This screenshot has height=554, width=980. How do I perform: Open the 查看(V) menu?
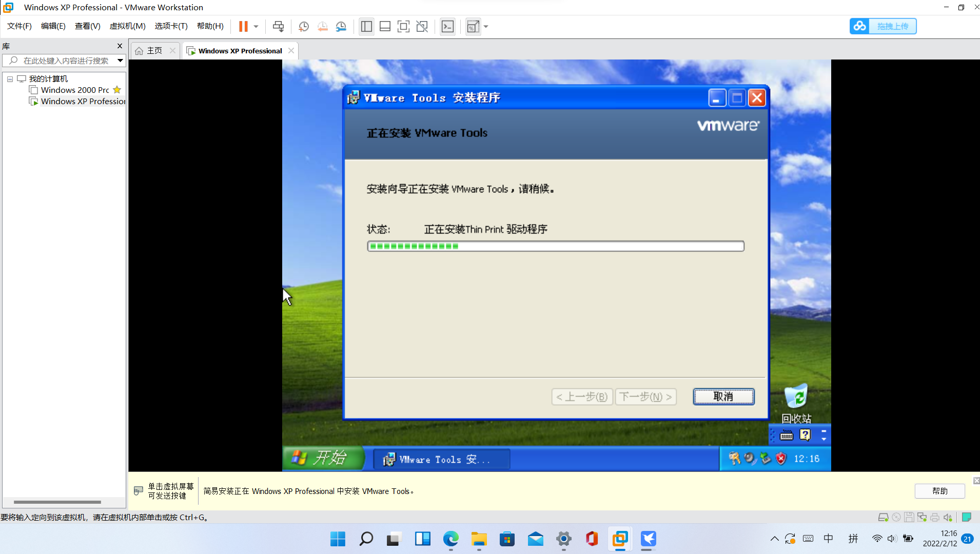87,26
